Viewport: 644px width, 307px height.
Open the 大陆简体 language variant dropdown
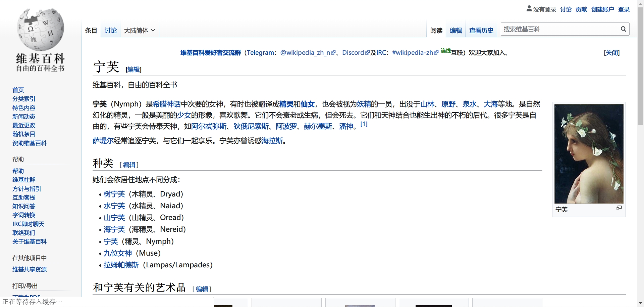[139, 31]
